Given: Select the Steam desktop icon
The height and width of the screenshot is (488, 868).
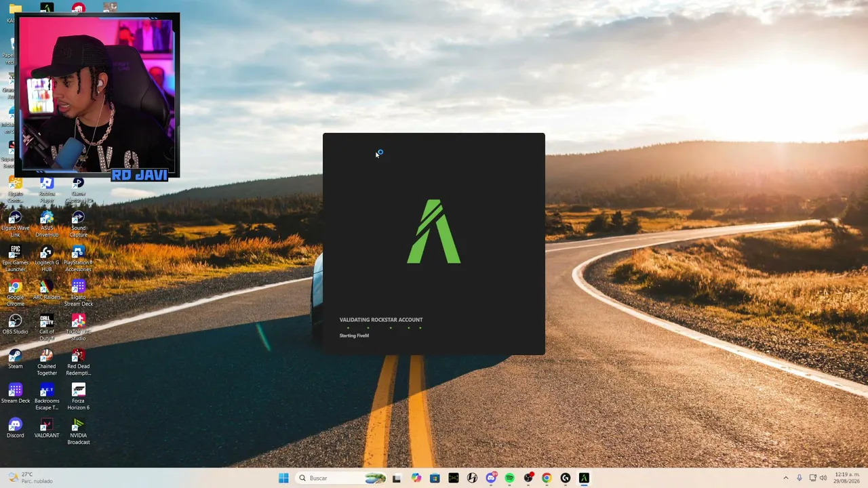Looking at the screenshot, I should click(15, 359).
